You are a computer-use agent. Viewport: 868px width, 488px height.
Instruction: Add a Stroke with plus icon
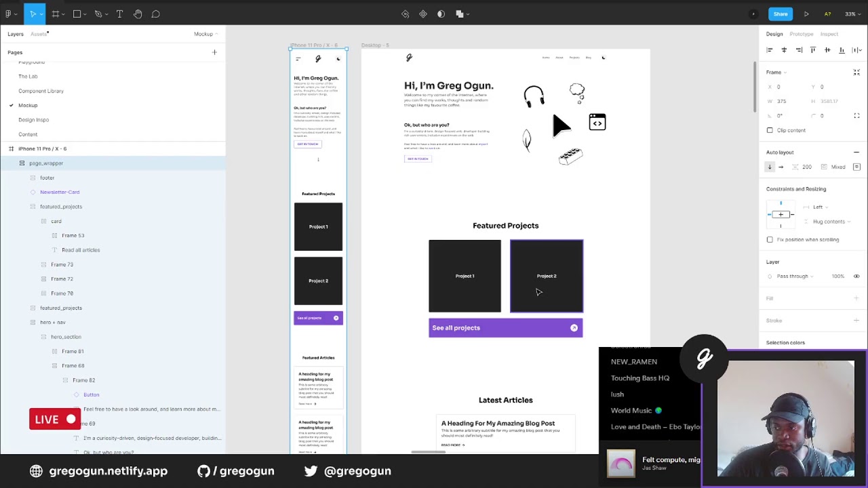pyautogui.click(x=856, y=321)
